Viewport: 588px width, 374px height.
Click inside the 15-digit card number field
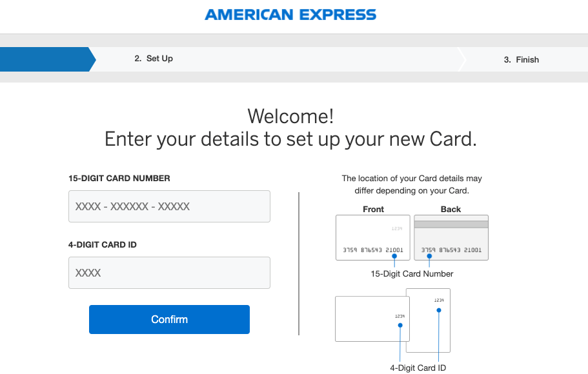pos(169,206)
